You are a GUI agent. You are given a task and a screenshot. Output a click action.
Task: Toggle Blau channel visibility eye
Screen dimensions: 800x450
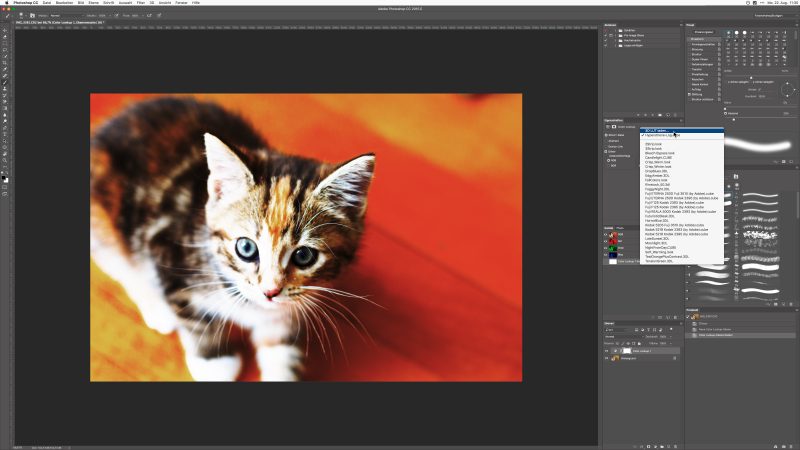606,255
